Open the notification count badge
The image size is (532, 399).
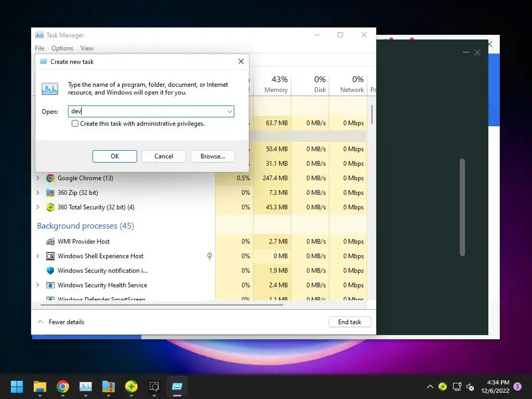click(x=517, y=387)
